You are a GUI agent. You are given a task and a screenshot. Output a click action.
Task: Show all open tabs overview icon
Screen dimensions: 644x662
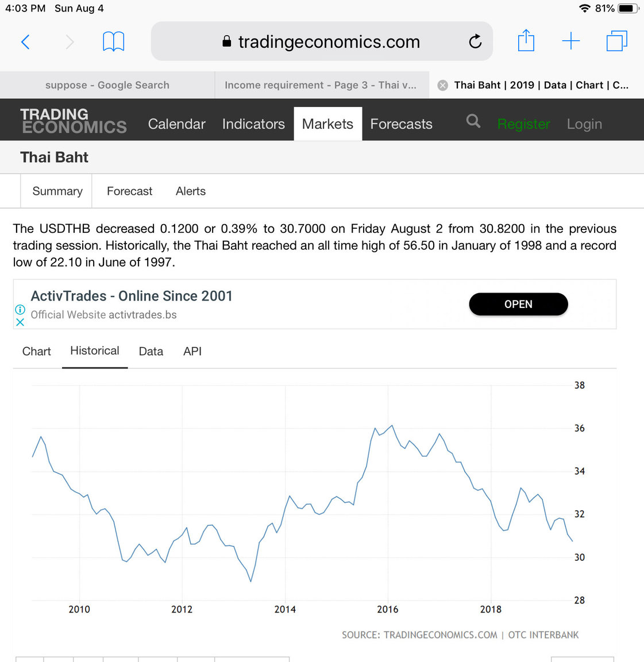(616, 41)
